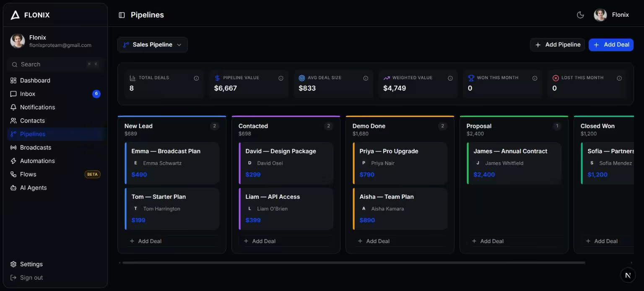This screenshot has height=291, width=644.
Task: Click the Total Deals info icon
Action: click(196, 78)
